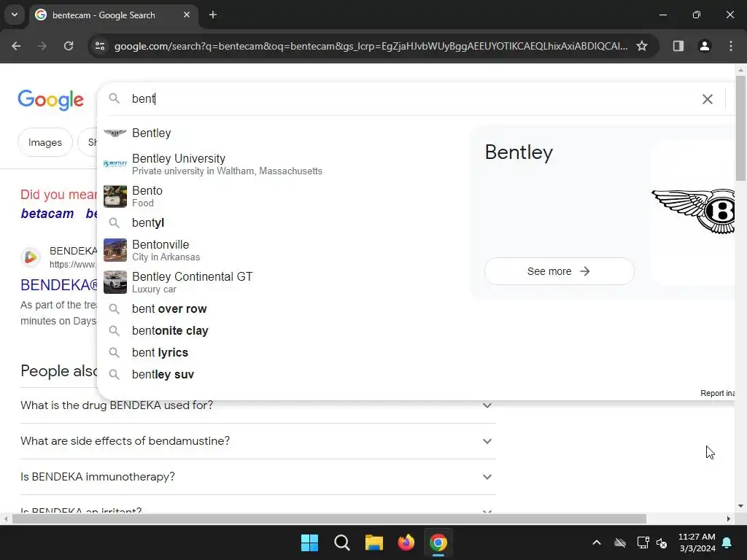Open the BENDEKA result title link

tap(58, 285)
